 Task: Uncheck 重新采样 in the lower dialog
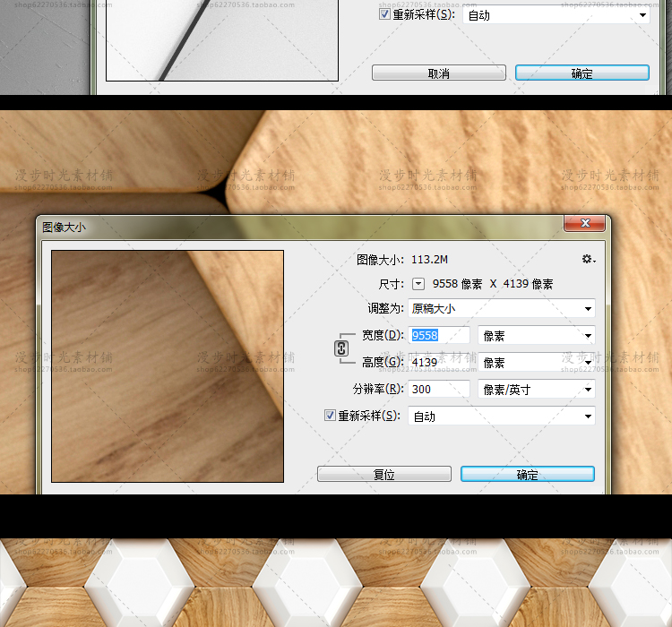pyautogui.click(x=330, y=416)
